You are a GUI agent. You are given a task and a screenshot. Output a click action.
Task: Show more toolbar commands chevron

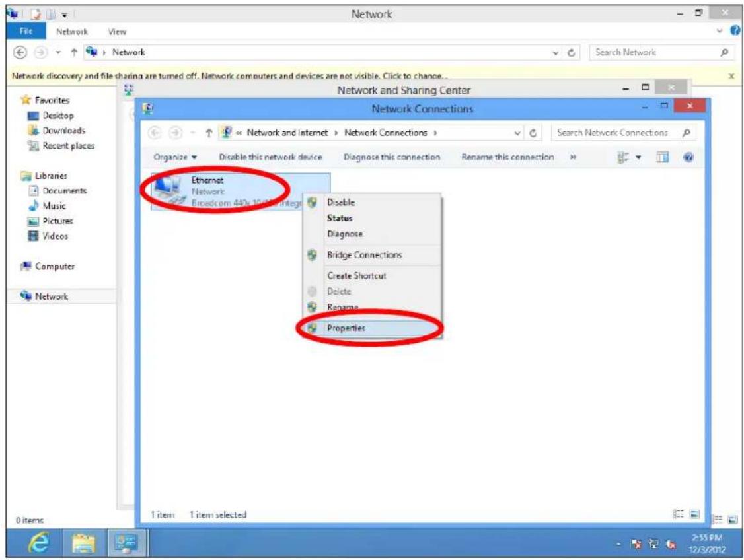coord(573,157)
